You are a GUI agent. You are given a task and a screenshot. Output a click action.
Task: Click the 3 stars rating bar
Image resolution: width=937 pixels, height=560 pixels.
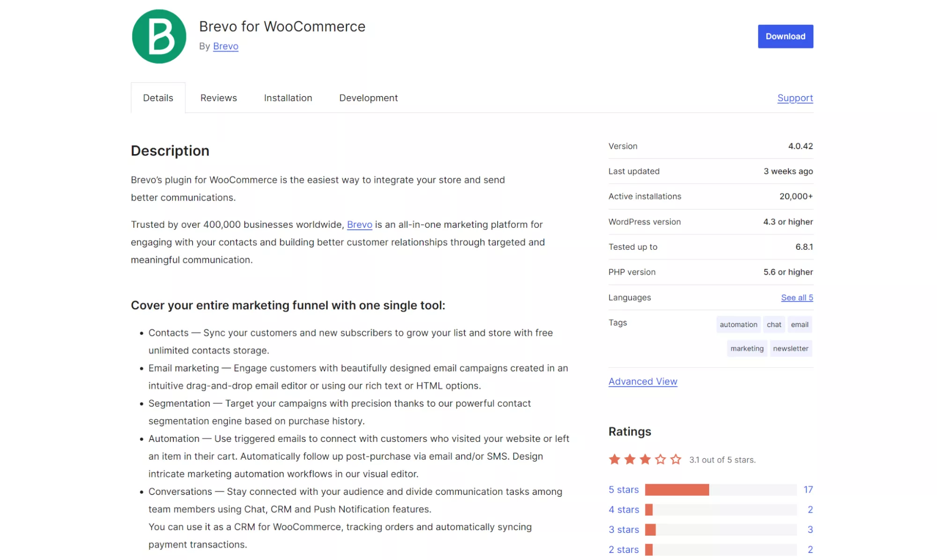coord(720,530)
